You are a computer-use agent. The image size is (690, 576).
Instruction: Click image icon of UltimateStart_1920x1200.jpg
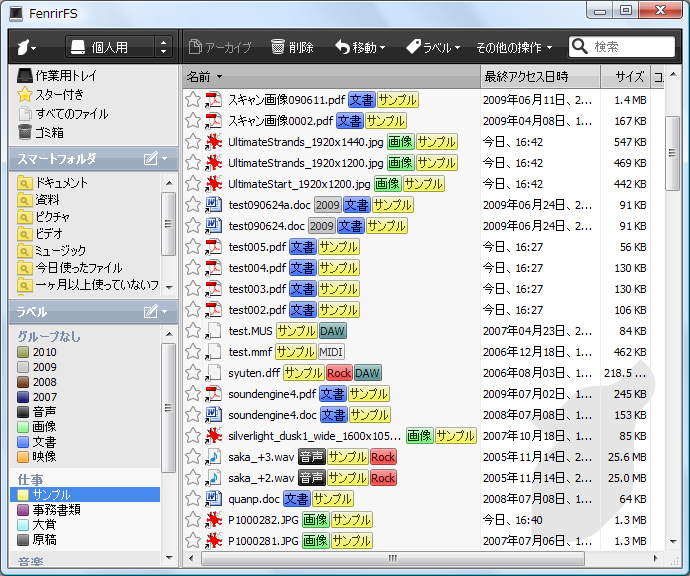[x=213, y=184]
